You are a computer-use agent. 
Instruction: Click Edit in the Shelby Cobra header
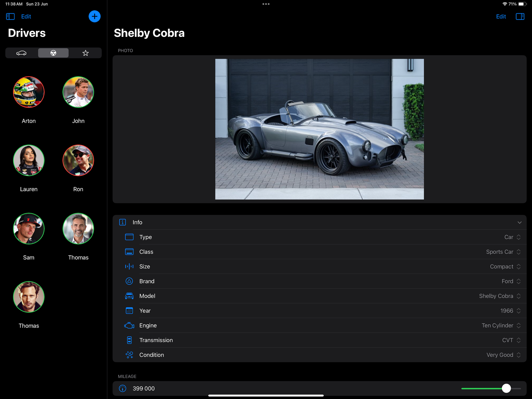click(x=501, y=16)
